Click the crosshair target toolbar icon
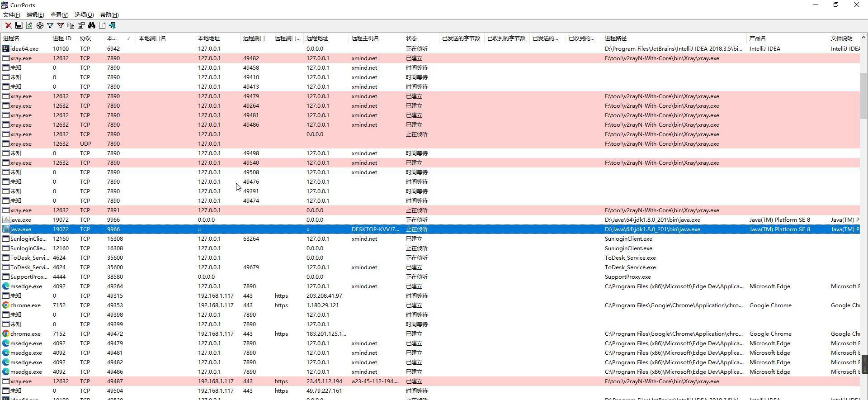The image size is (868, 400). click(40, 26)
